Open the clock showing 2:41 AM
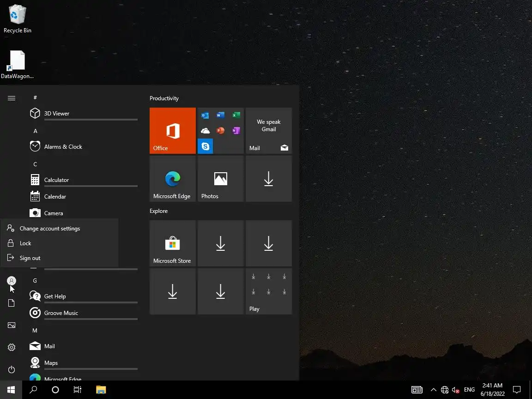 [x=493, y=390]
